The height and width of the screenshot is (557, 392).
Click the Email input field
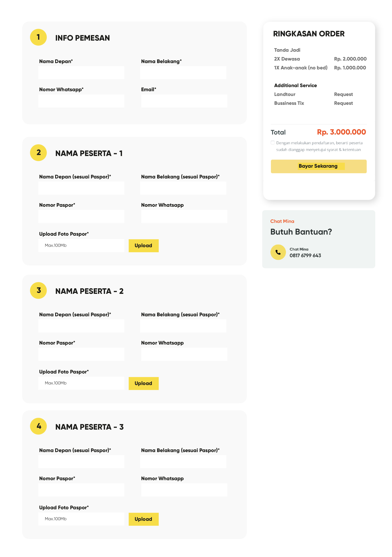[x=184, y=101]
